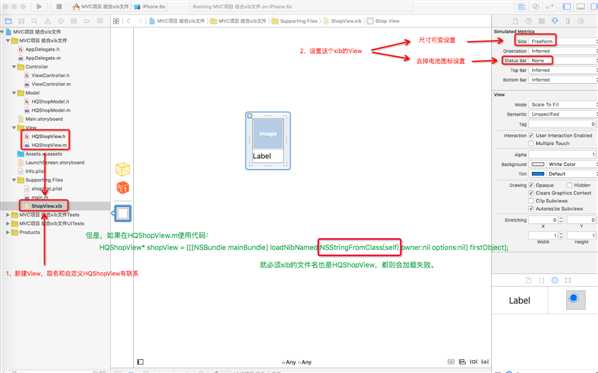Click the Any Any size class control

(x=297, y=362)
